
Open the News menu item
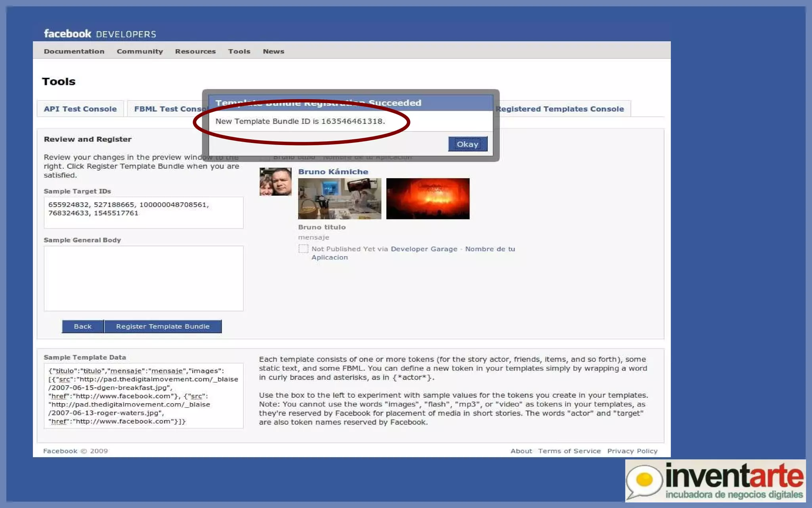273,51
